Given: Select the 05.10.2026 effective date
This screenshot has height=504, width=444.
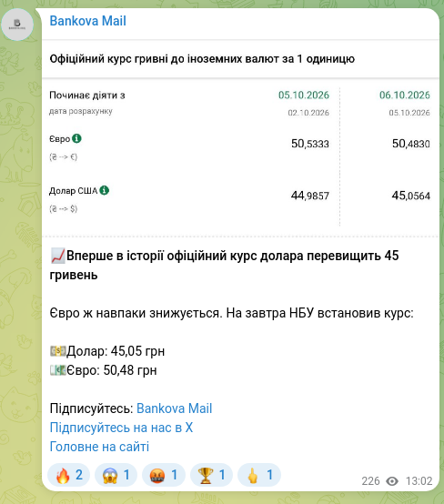Looking at the screenshot, I should [x=304, y=96].
